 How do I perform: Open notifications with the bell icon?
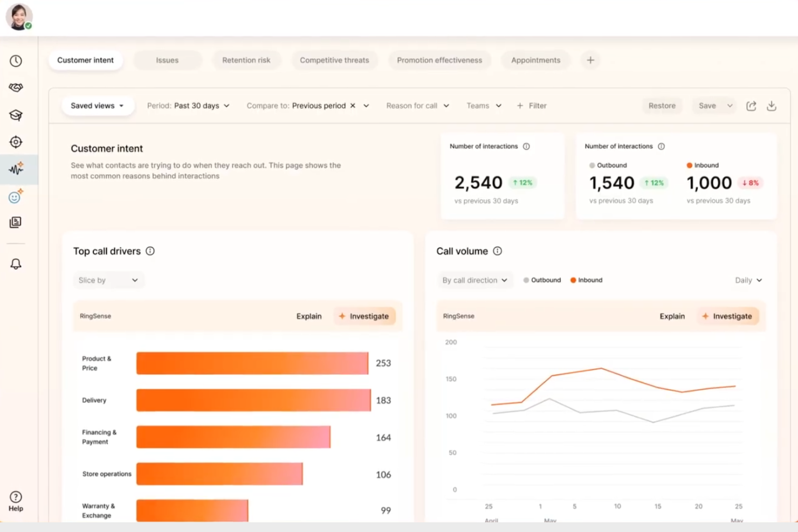click(x=16, y=264)
